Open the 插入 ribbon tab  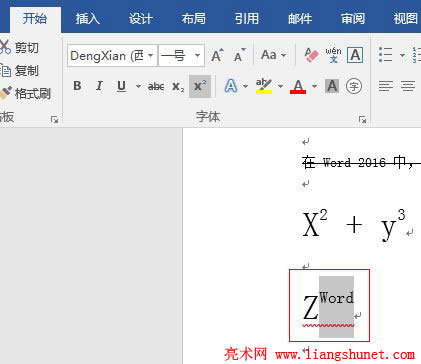point(88,19)
